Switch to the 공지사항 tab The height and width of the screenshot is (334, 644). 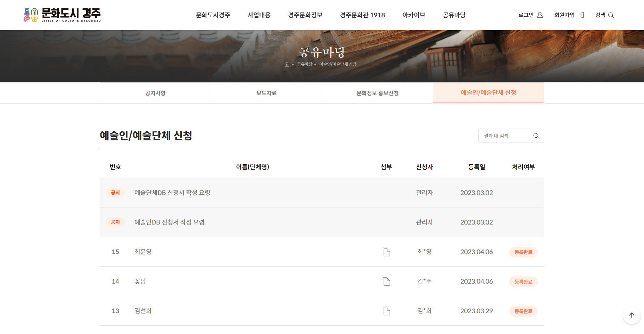tap(155, 93)
